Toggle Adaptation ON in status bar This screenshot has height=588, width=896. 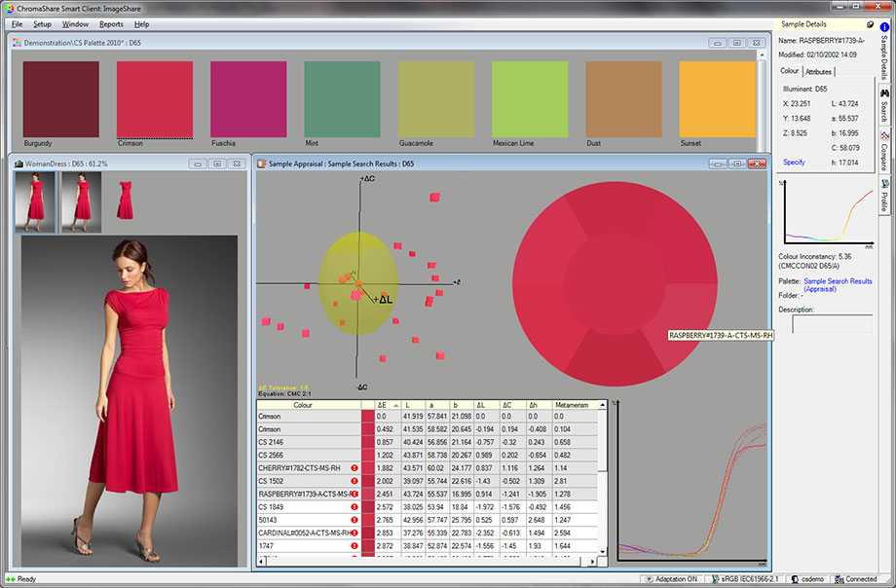[x=671, y=579]
